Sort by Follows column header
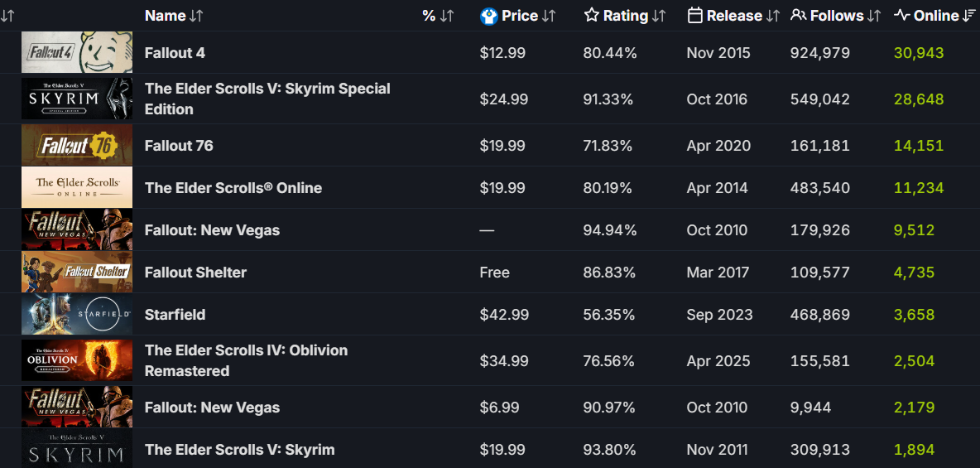This screenshot has width=980, height=468. (837, 16)
